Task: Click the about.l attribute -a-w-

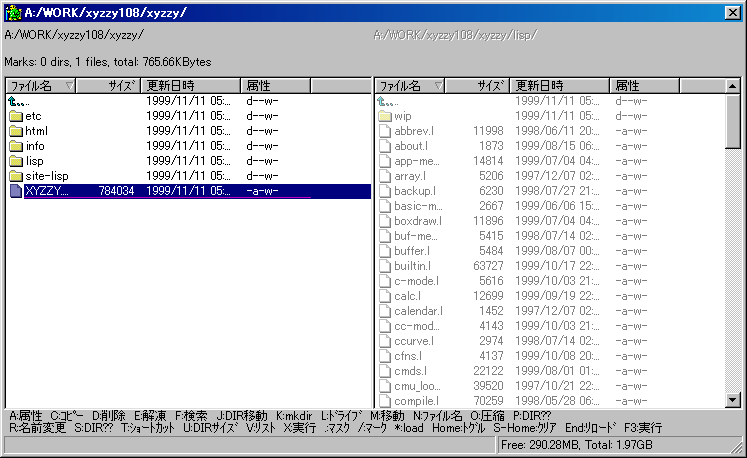Action: (631, 146)
